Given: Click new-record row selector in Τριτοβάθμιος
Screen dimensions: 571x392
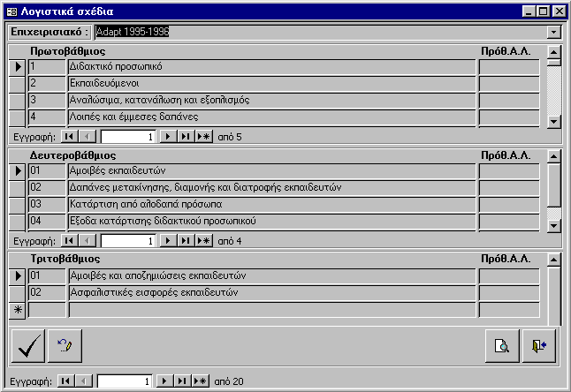Looking at the screenshot, I should point(18,309).
